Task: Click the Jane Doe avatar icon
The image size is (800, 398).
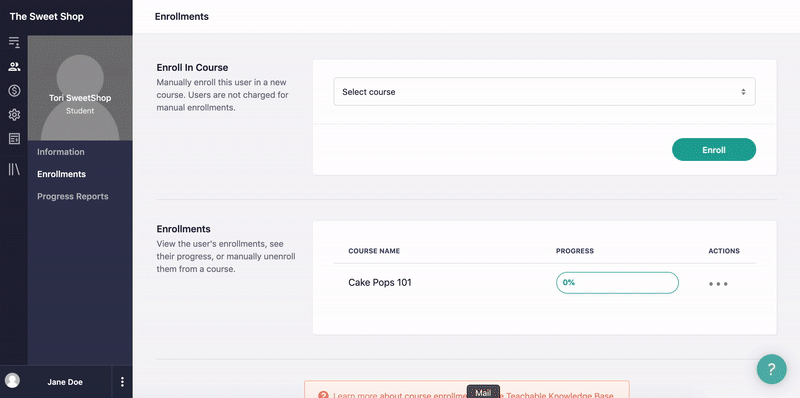Action: (x=12, y=380)
